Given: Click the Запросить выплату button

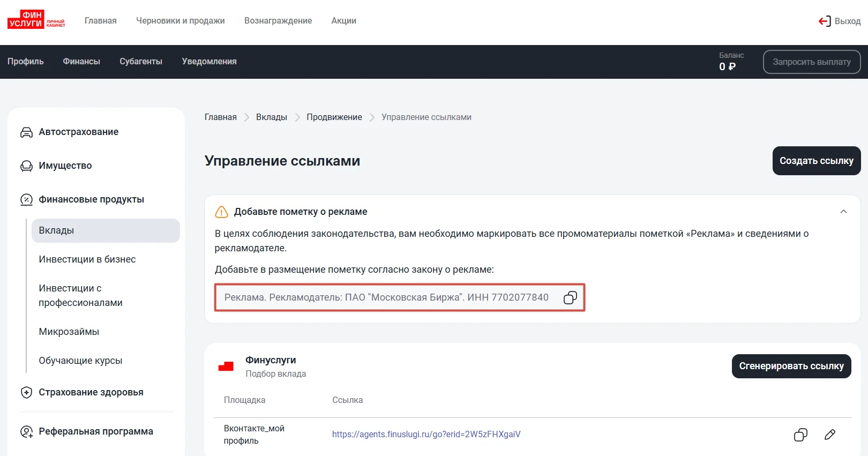Looking at the screenshot, I should 812,62.
